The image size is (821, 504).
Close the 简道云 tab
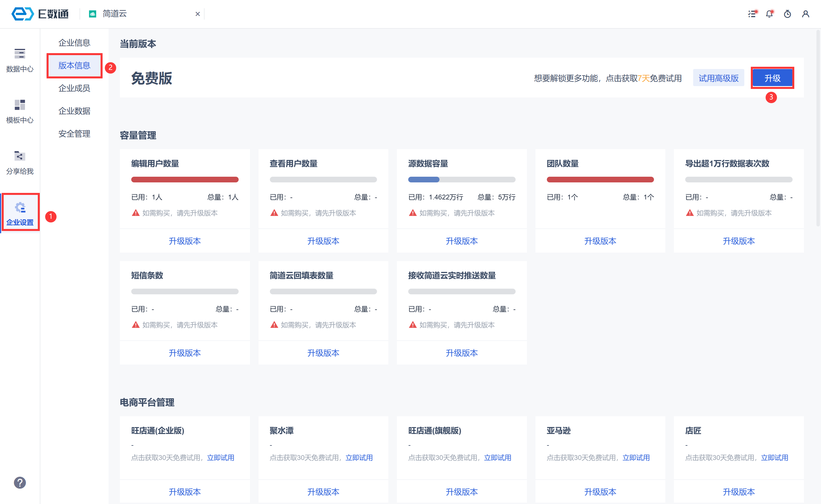[x=197, y=14]
